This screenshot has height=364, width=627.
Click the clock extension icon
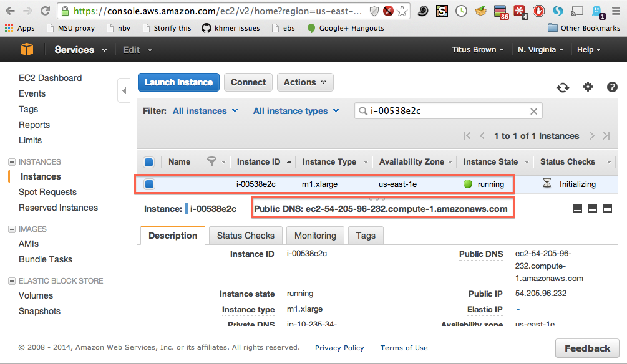(461, 11)
